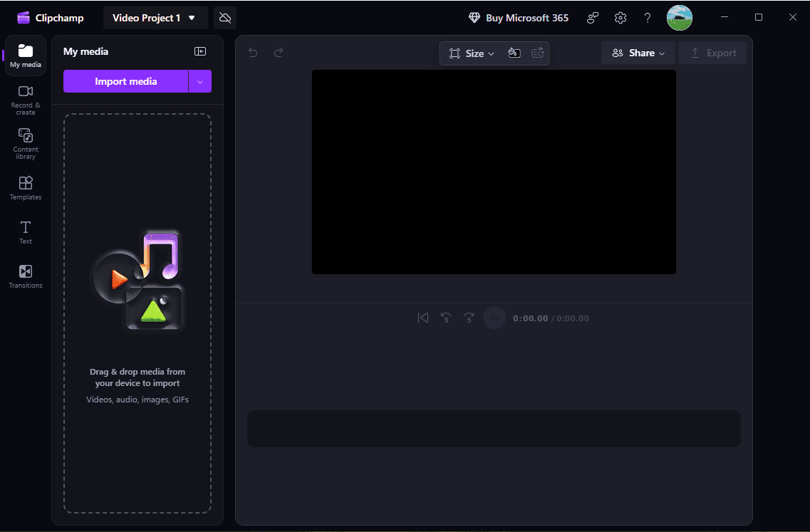
Task: Click the redo arrow above the preview
Action: pyautogui.click(x=278, y=52)
